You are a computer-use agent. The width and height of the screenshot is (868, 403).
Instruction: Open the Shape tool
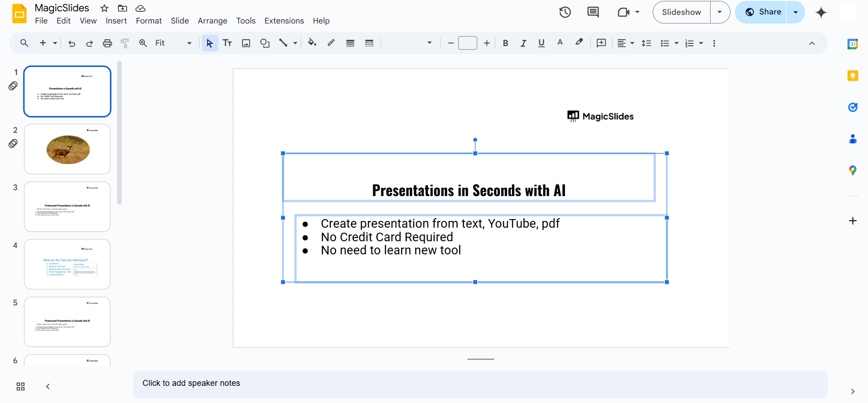click(265, 43)
